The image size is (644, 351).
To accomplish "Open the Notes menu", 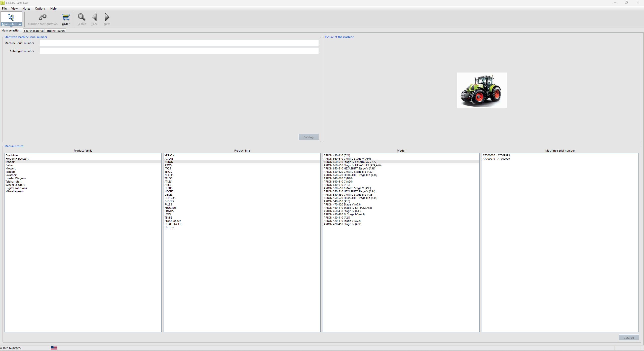I will tap(26, 8).
